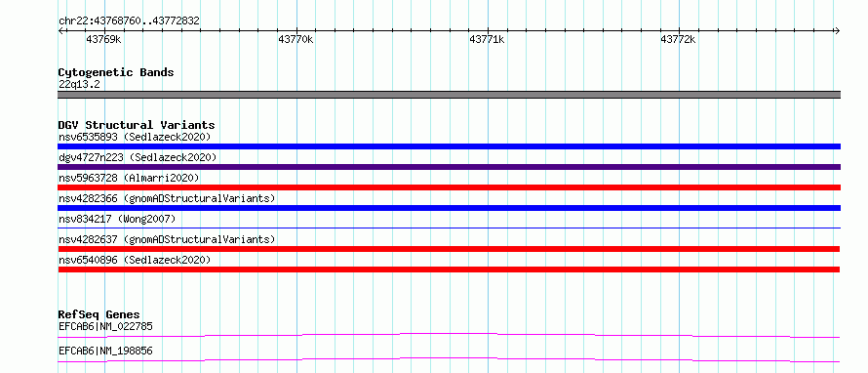This screenshot has width=868, height=373.
Task: Select the magenta EFCAB6|NM_198856 intron line
Action: (449, 359)
